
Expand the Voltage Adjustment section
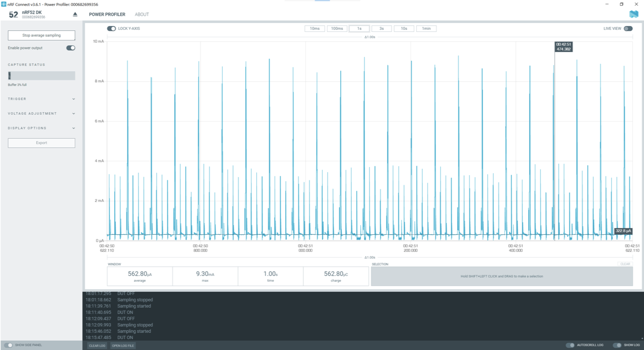click(42, 114)
